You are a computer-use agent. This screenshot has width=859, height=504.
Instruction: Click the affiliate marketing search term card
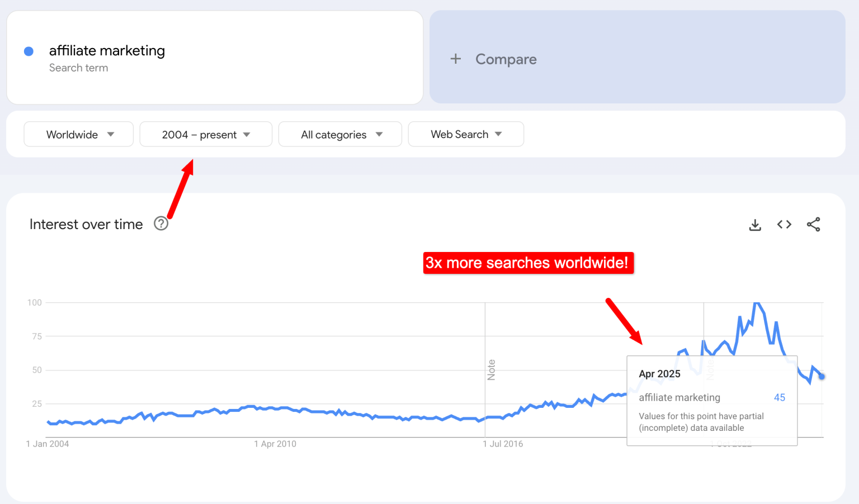215,58
